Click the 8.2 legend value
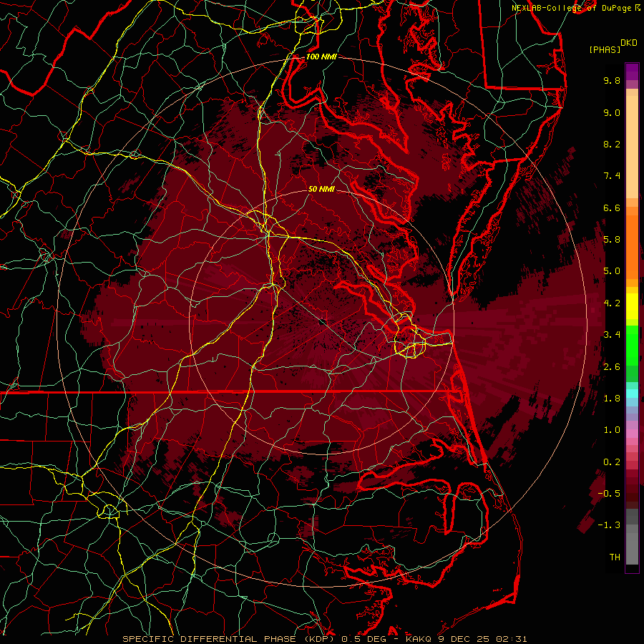Viewport: 644px width, 644px height. (x=612, y=144)
